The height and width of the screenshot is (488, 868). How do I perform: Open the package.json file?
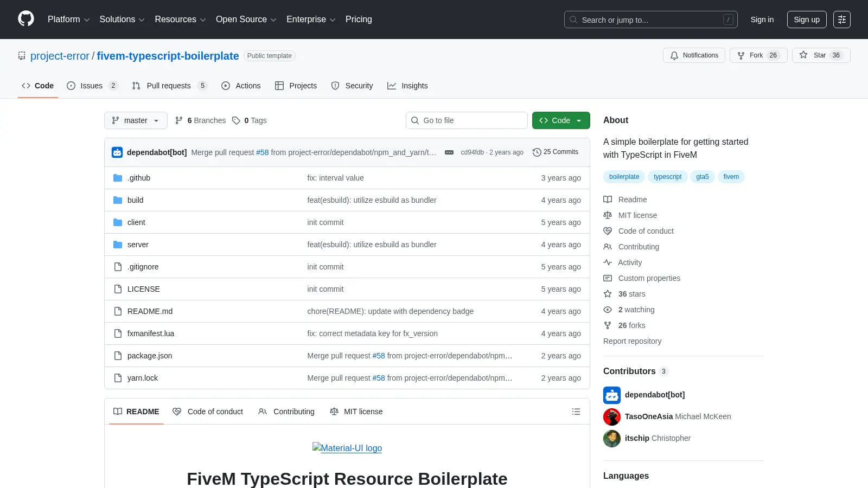coord(150,356)
